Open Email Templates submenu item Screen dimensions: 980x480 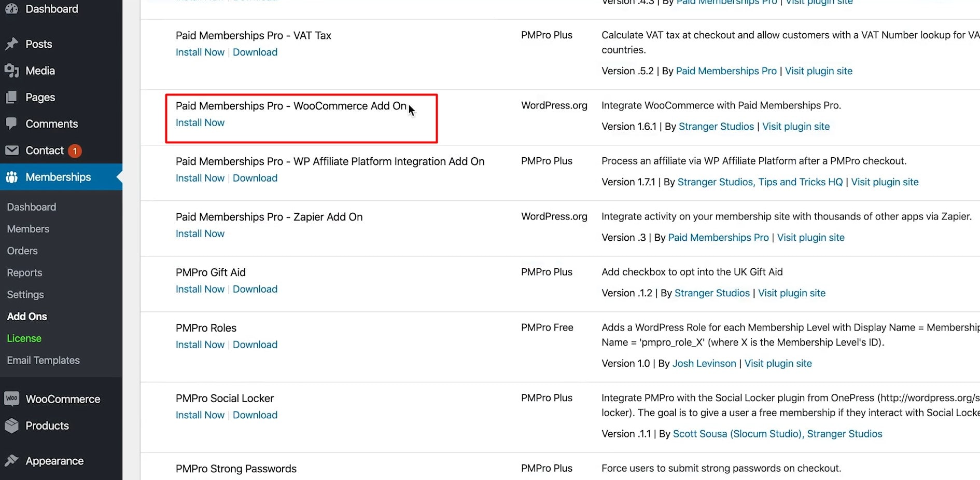(43, 360)
